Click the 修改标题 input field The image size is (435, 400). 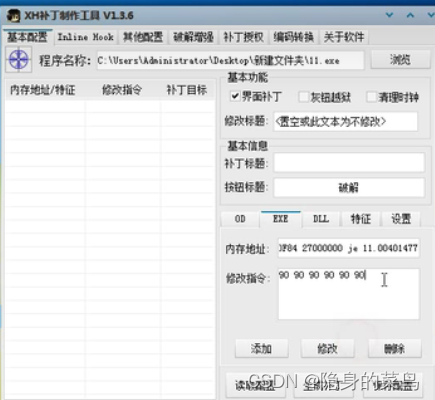pos(345,122)
